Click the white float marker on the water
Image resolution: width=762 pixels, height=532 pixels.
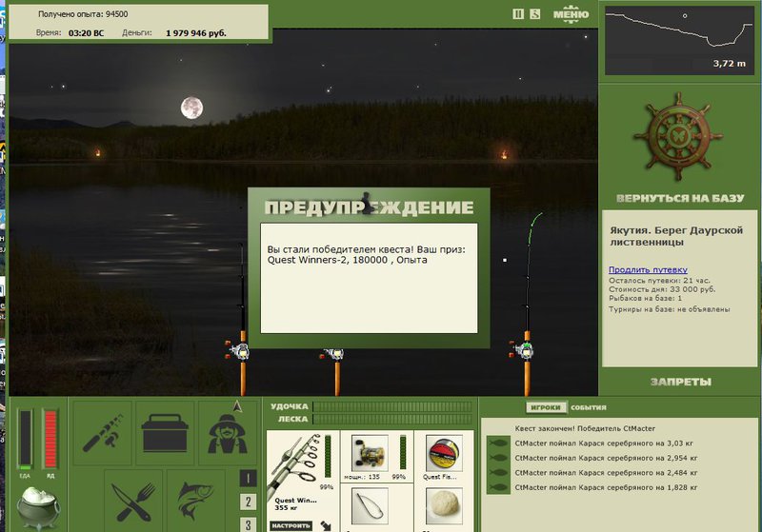pos(505,260)
